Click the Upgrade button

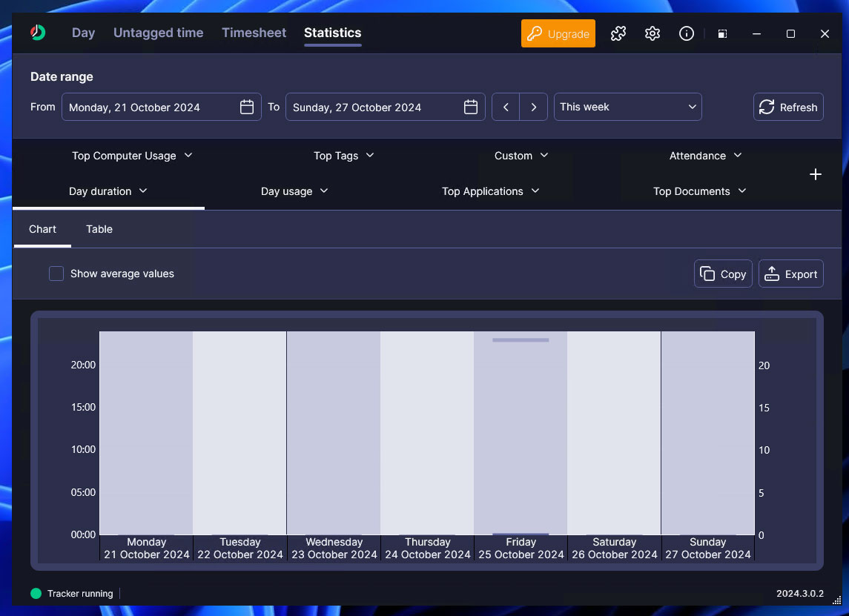coord(558,33)
